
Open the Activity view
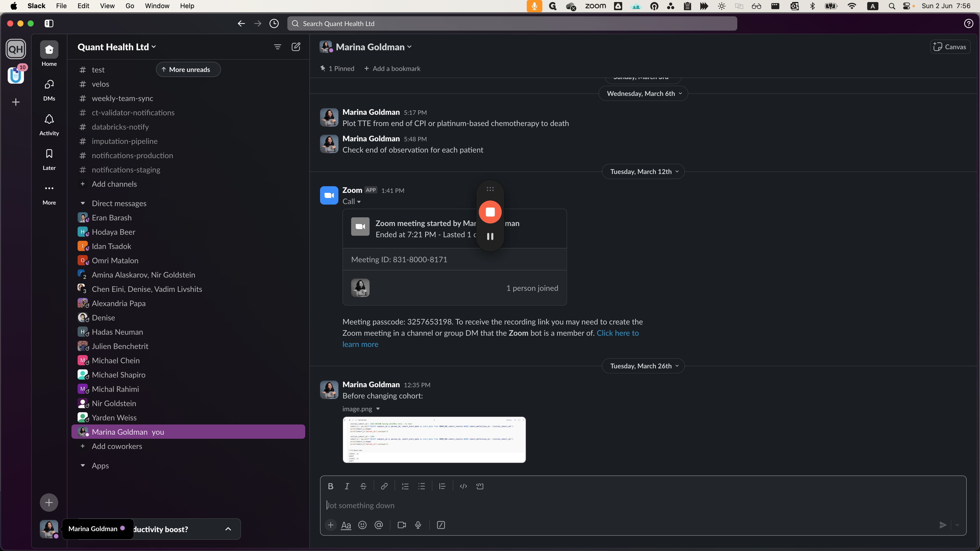(x=49, y=125)
